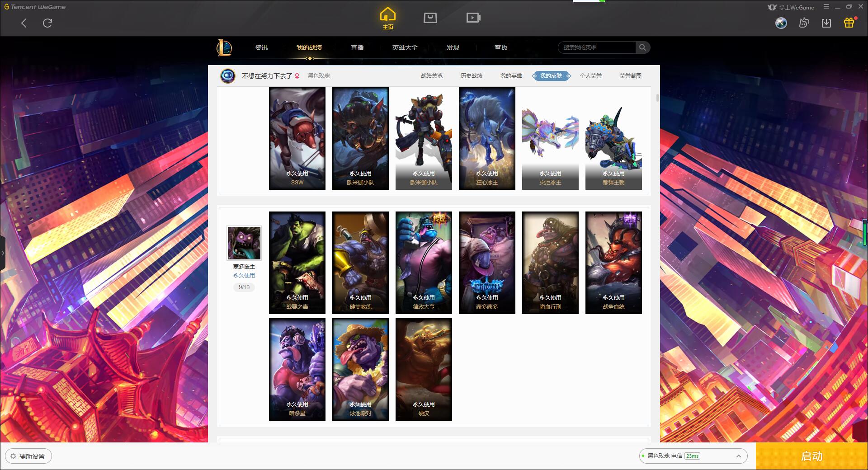
Task: Open the 嗜血行刑 skin card
Action: click(550, 263)
